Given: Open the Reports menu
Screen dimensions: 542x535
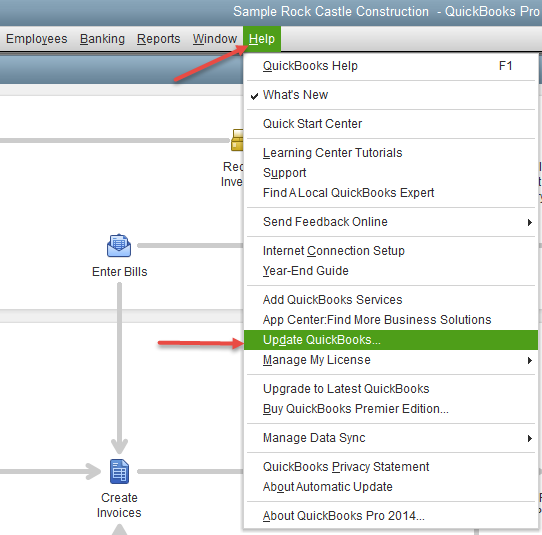Looking at the screenshot, I should tap(159, 39).
